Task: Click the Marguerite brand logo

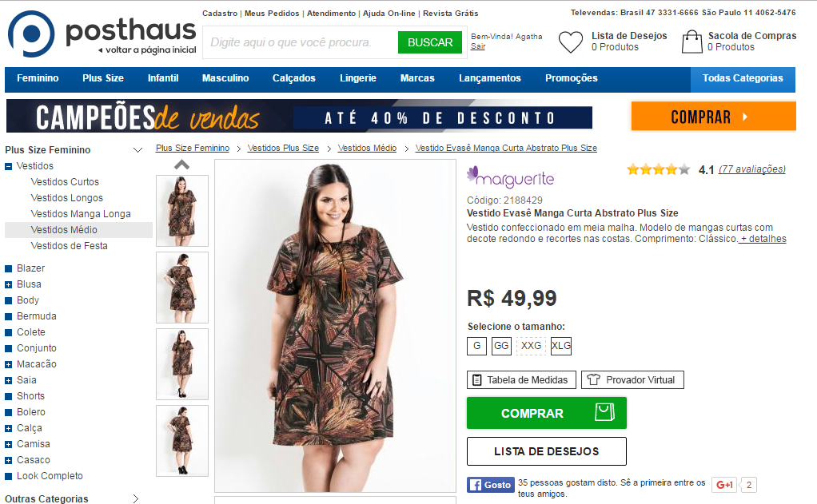Action: point(510,177)
